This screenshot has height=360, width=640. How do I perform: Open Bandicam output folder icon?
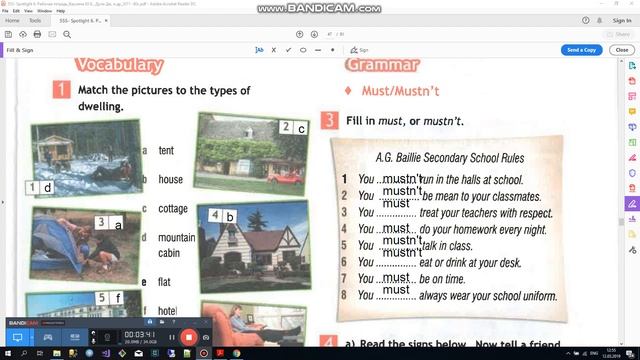coord(162,322)
